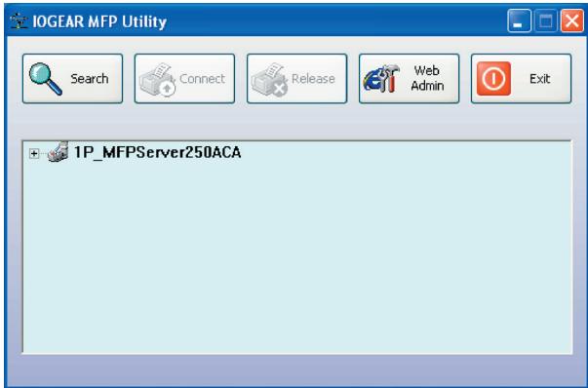Expand the 1P_MFPServer250ACA tree node

click(x=34, y=153)
